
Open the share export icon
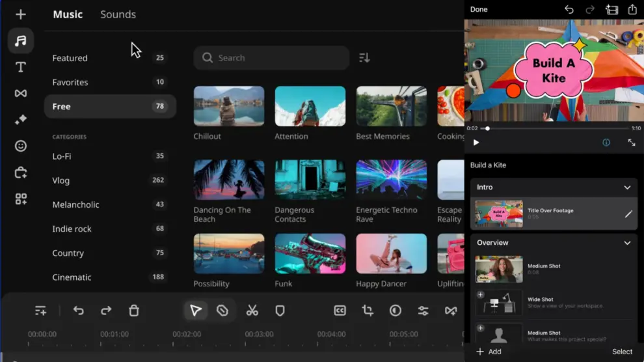pos(632,10)
